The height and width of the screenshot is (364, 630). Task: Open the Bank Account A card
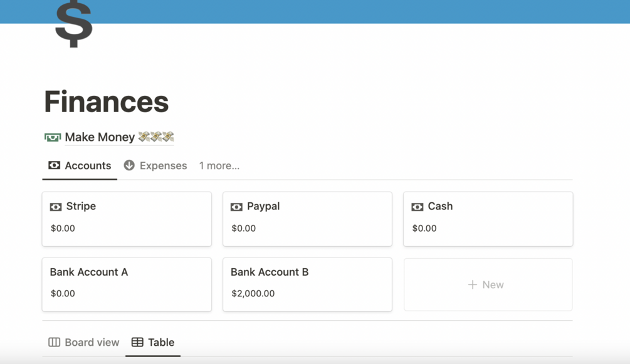click(x=126, y=284)
